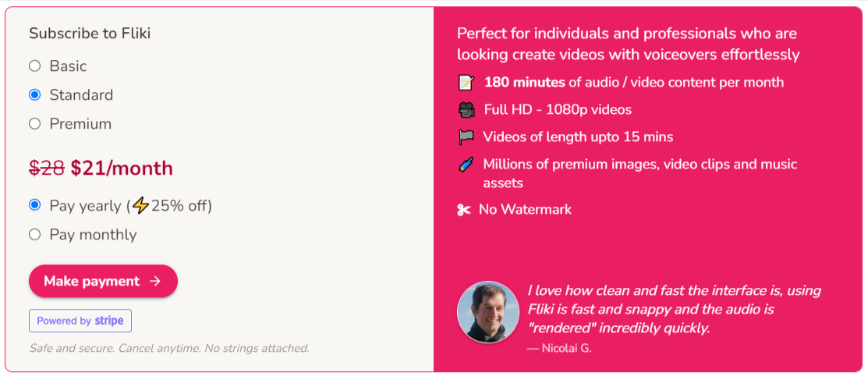Image resolution: width=868 pixels, height=376 pixels.
Task: Click the Nicolai G. testimonial quote
Action: 674,309
